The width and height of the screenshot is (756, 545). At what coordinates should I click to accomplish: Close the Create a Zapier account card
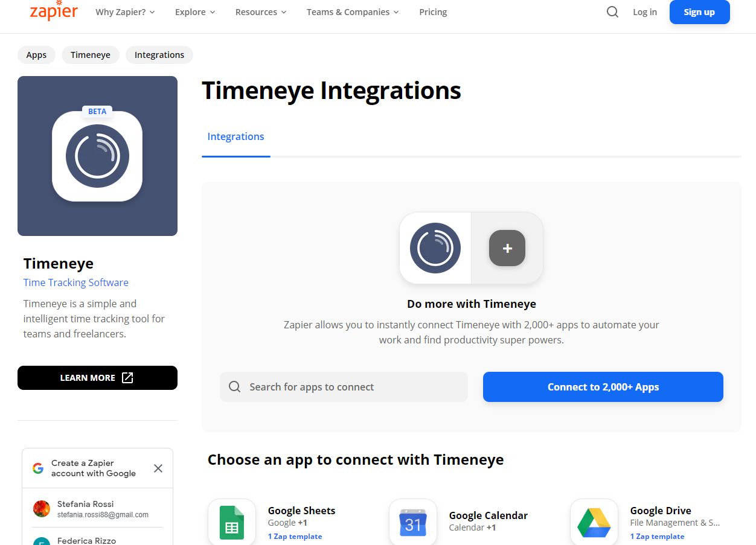(x=158, y=468)
